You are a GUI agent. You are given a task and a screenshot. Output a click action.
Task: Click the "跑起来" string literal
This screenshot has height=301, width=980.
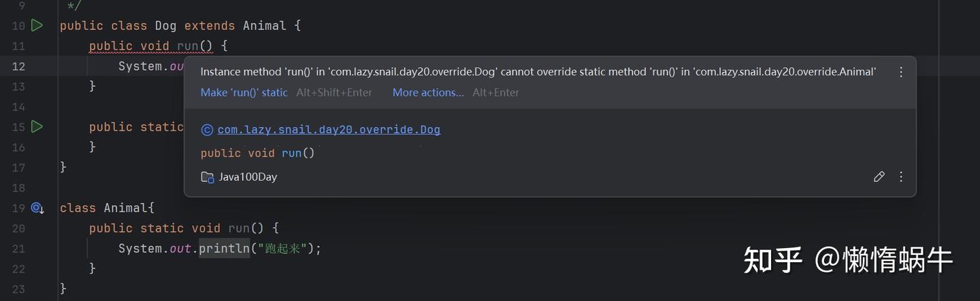tap(282, 249)
